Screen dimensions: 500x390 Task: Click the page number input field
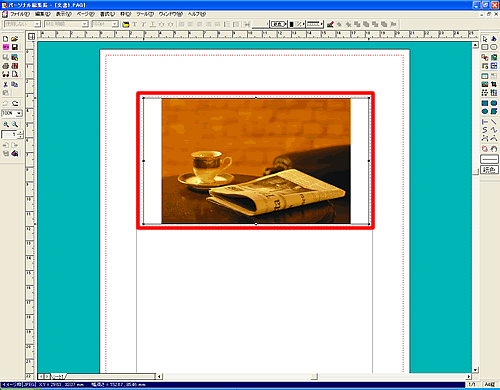coord(10,135)
